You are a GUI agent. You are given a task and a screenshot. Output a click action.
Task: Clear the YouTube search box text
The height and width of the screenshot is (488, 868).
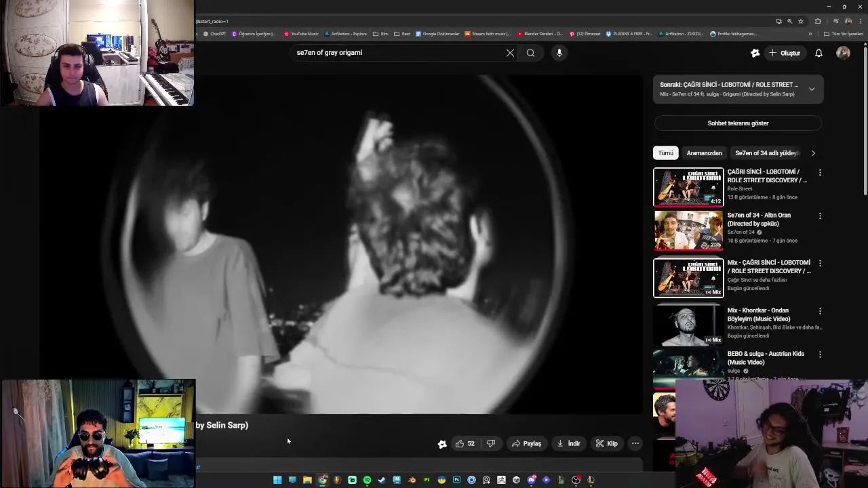coord(510,53)
